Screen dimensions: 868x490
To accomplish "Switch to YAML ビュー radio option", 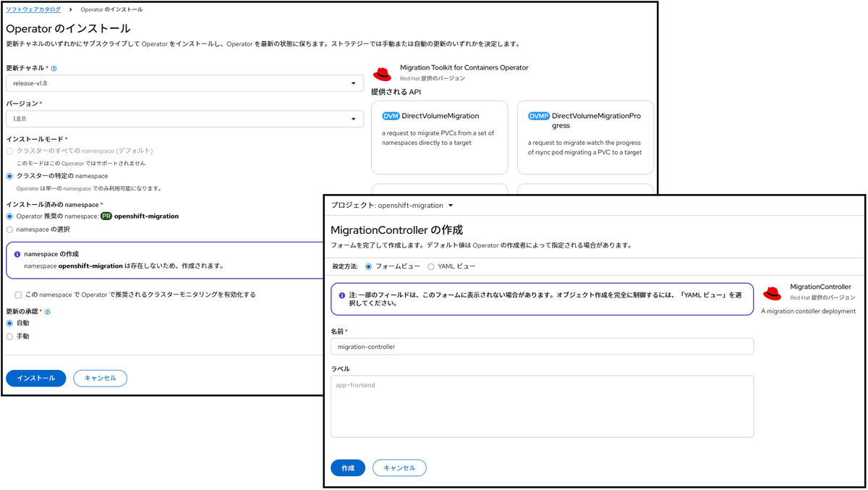I will (x=431, y=266).
